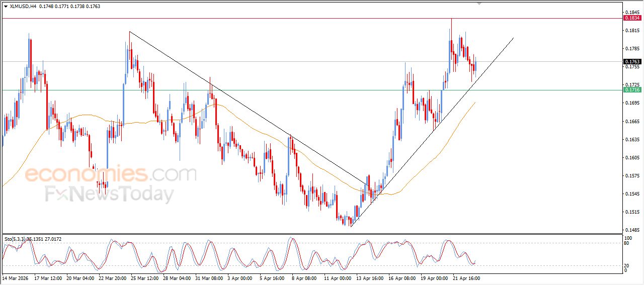
Task: Click the 13 Apr 16:00 time label
Action: pos(369,277)
